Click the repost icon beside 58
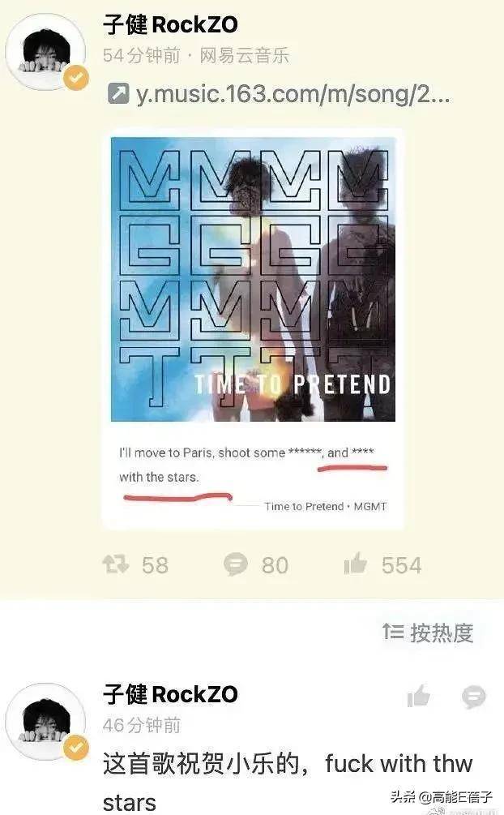The height and width of the screenshot is (815, 504). click(115, 564)
